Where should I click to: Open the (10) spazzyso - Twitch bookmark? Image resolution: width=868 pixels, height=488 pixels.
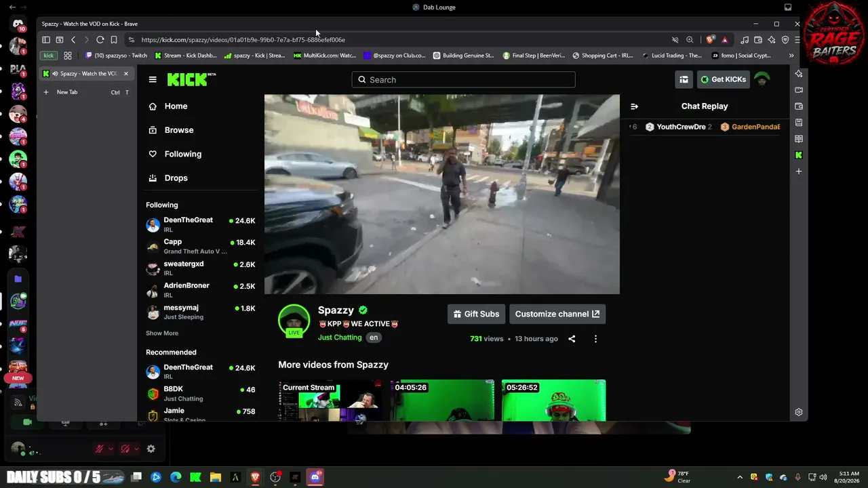click(116, 56)
